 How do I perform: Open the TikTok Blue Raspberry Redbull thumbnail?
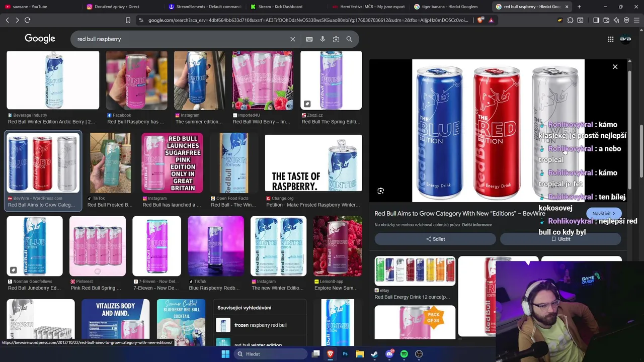[x=216, y=246]
